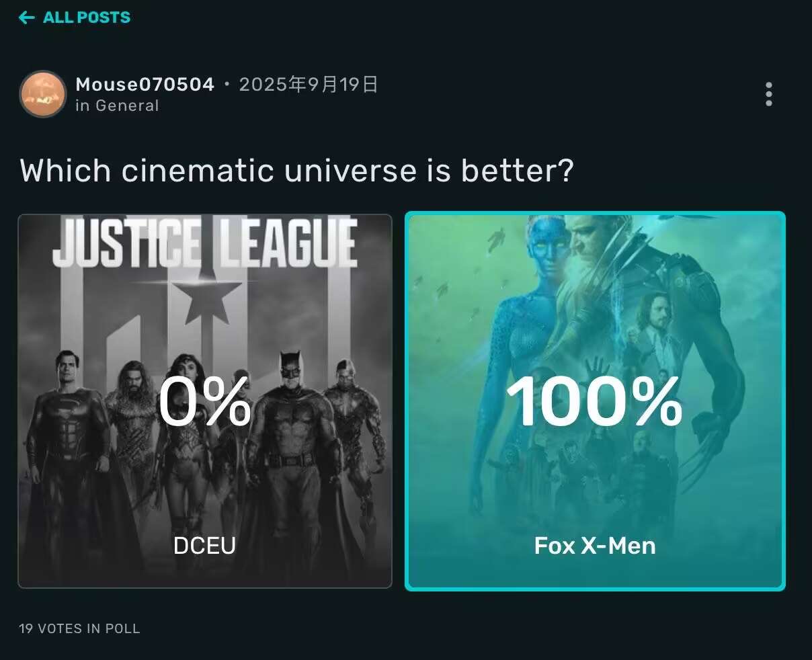The width and height of the screenshot is (812, 660).
Task: Open the three-dot post options menu
Action: tap(769, 95)
